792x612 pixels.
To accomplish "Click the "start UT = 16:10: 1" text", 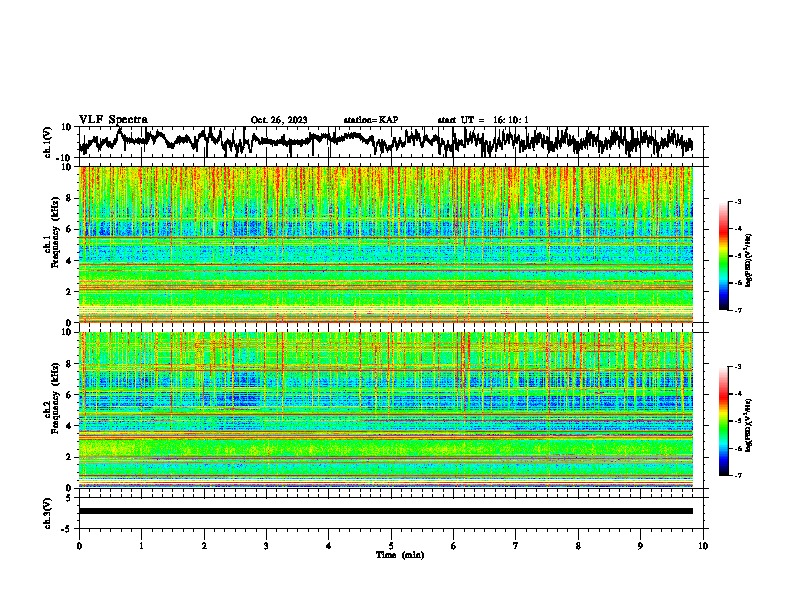I will pos(483,120).
